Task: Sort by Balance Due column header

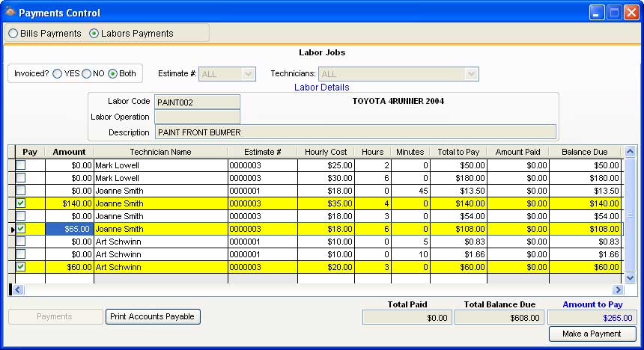Action: 585,152
